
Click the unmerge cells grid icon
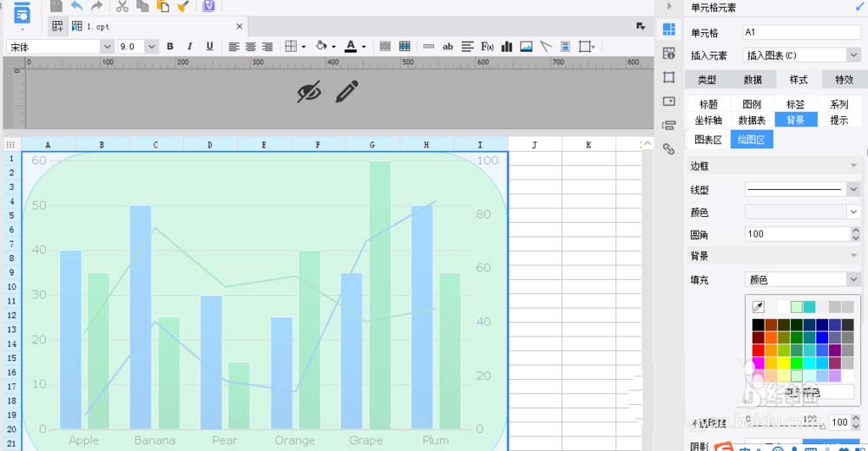tap(404, 47)
